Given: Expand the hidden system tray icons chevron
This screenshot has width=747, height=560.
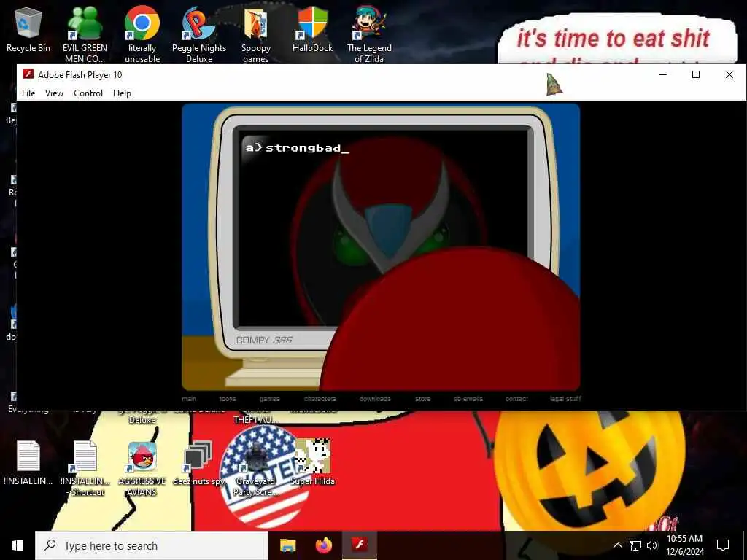Looking at the screenshot, I should (x=617, y=545).
